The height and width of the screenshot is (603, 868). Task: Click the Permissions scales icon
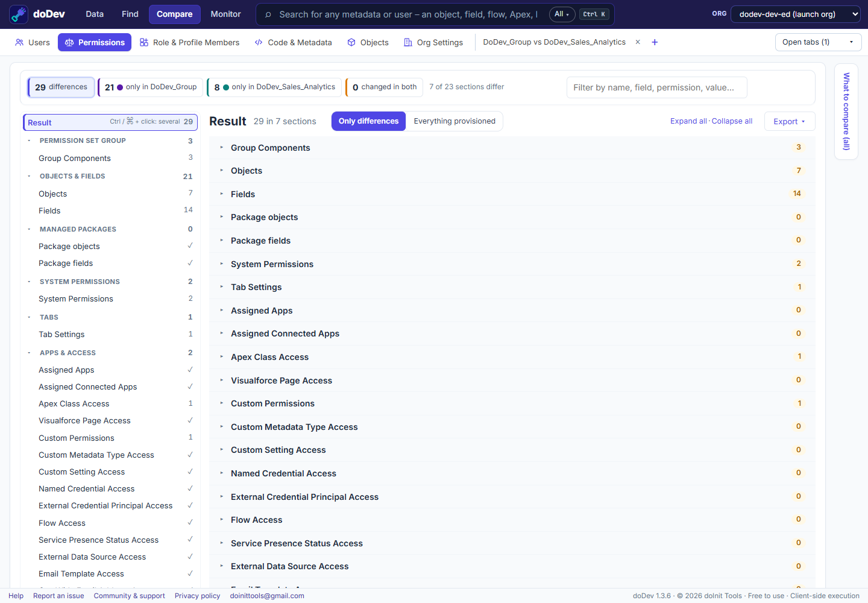(69, 42)
